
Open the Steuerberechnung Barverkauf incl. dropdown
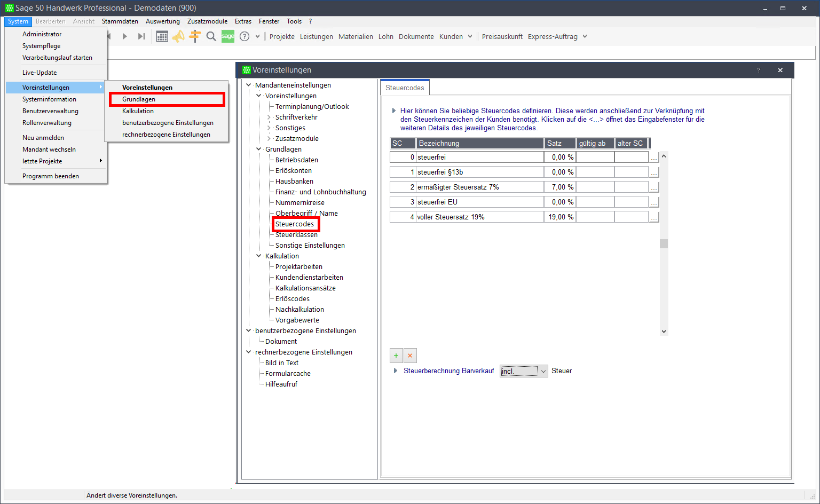point(543,371)
